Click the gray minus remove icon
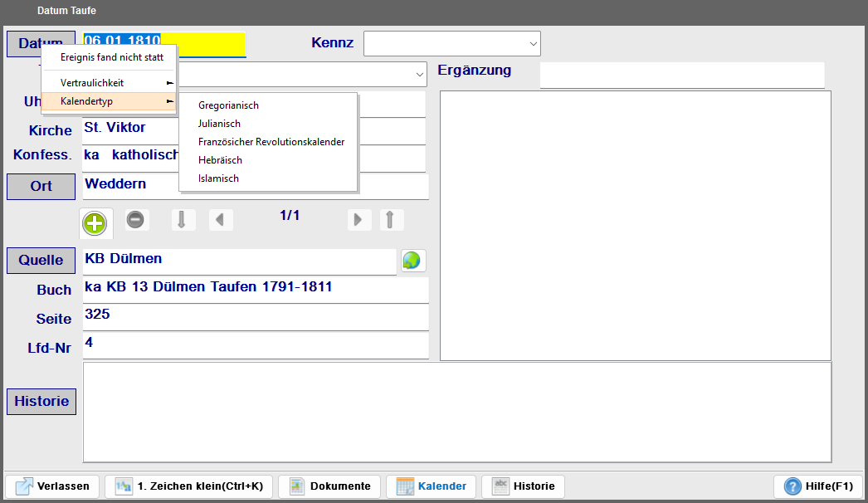The width and height of the screenshot is (868, 503). point(135,220)
